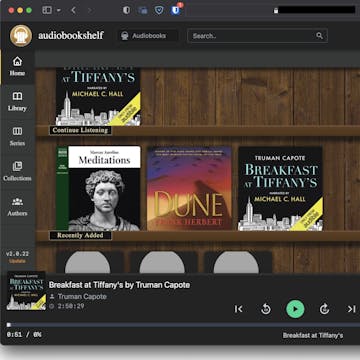Image resolution: width=360 pixels, height=360 pixels.
Task: Click the player progress track bar
Action: 183,325
